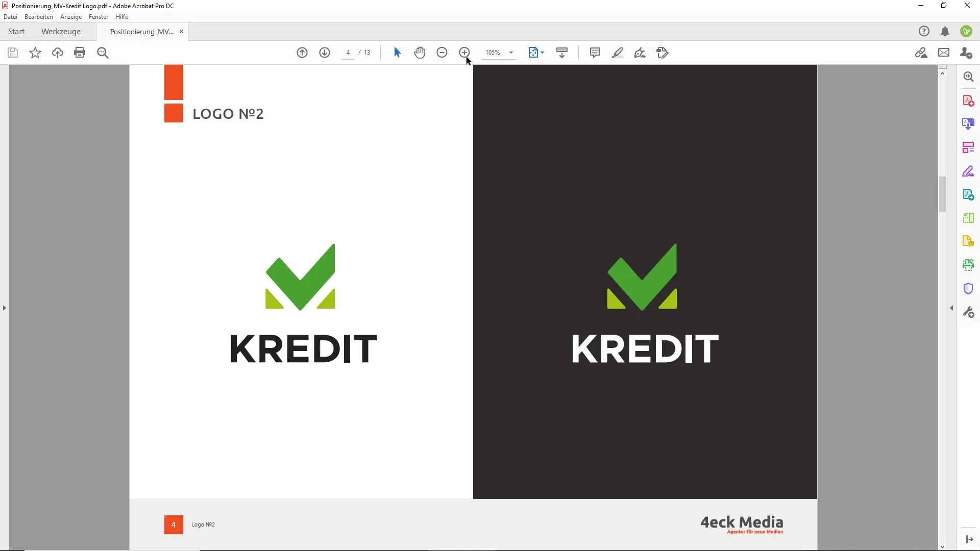Screen dimensions: 980x551
Task: Click the KREDIT text on white background
Action: pos(303,349)
